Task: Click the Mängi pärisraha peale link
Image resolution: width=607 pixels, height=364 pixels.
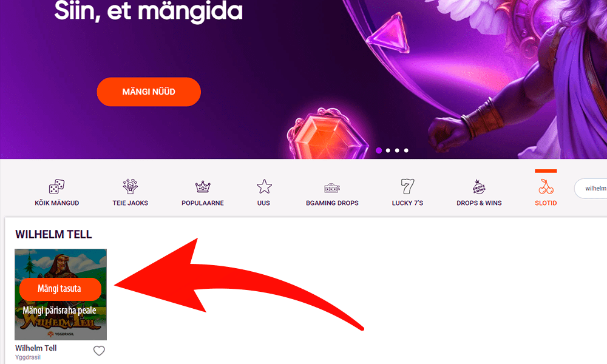Action: tap(59, 310)
